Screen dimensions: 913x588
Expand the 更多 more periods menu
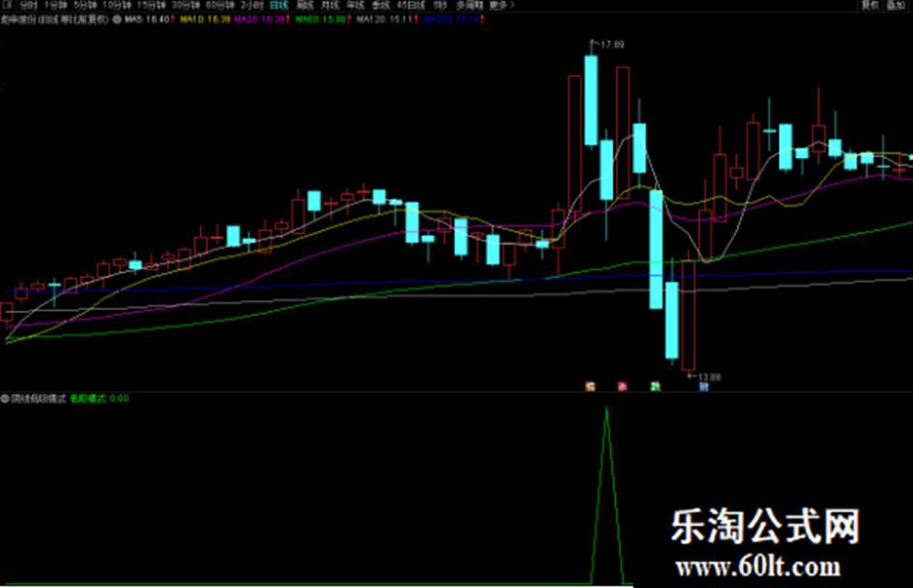pyautogui.click(x=502, y=5)
